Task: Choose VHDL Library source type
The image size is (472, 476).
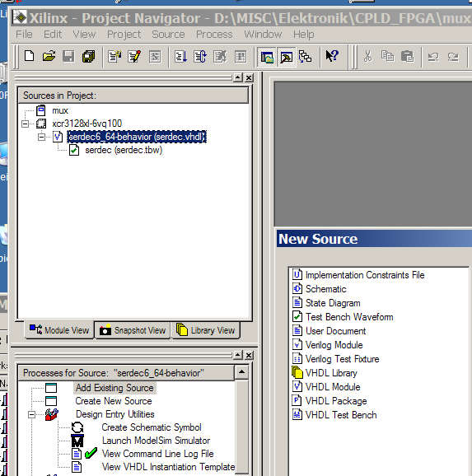Action: tap(331, 373)
